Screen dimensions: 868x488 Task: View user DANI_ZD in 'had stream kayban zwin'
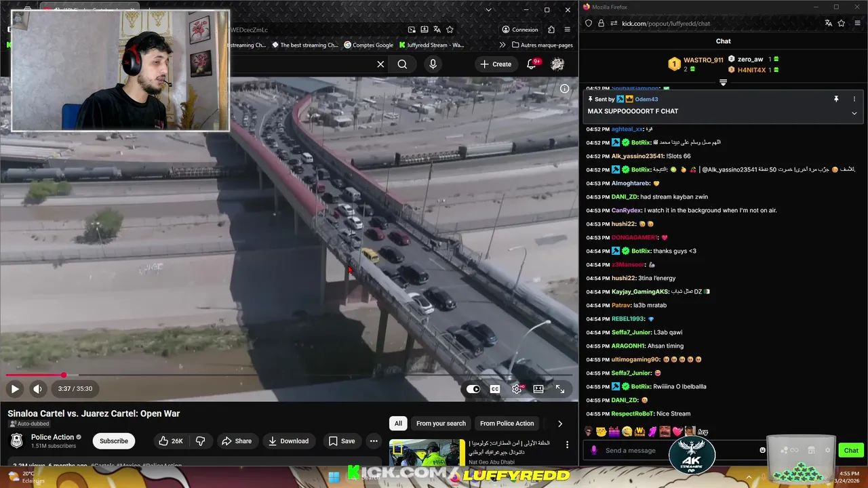point(625,197)
